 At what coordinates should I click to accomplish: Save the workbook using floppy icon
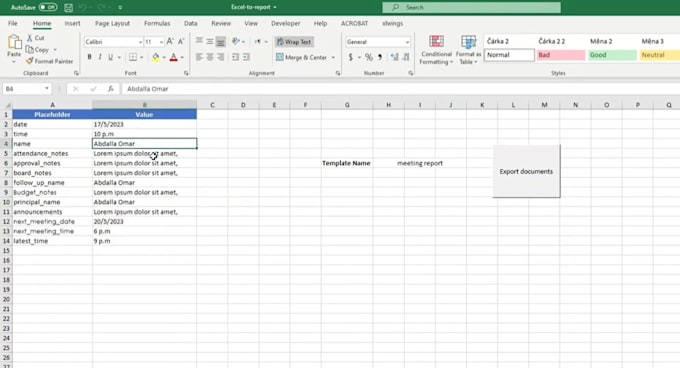pos(69,7)
